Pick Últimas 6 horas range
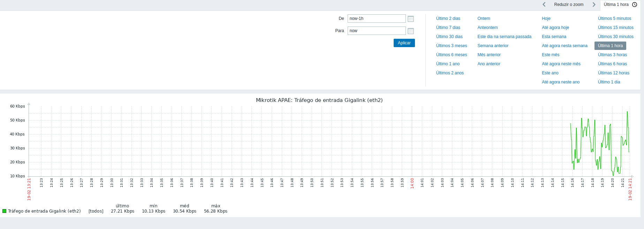This screenshot has height=229, width=644. coord(612,64)
